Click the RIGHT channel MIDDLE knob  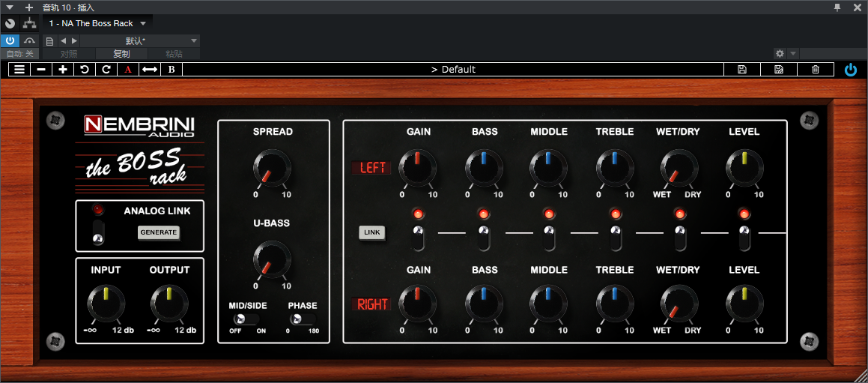[549, 304]
